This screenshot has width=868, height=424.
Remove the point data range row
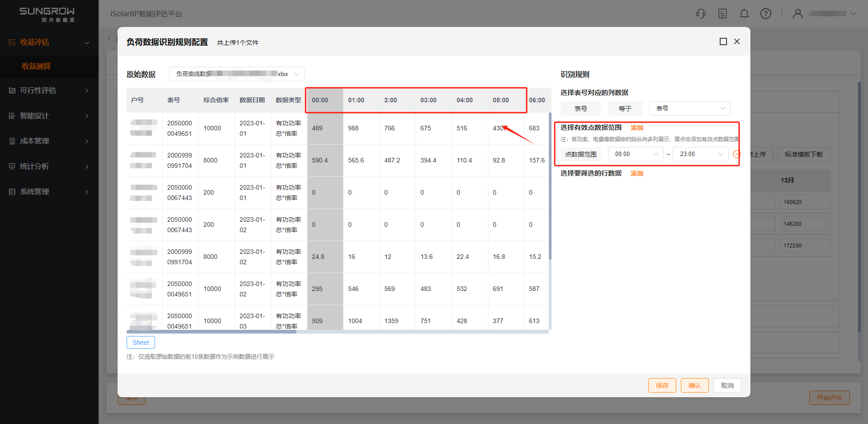point(736,154)
